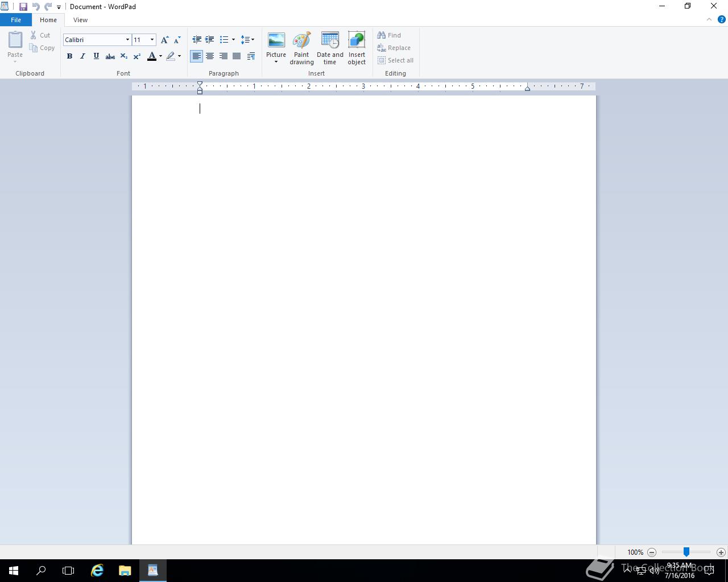Screen dimensions: 728x582
Task: Click the right indent marker on ruler
Action: tap(527, 88)
